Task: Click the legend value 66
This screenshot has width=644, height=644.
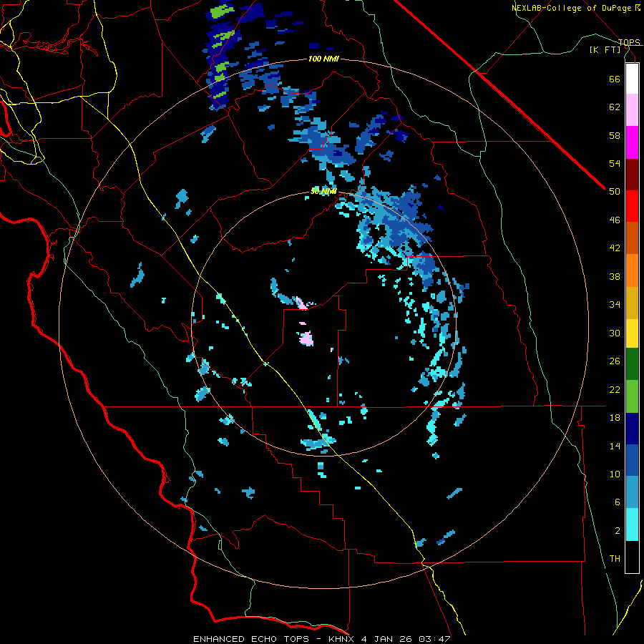Action: point(615,79)
